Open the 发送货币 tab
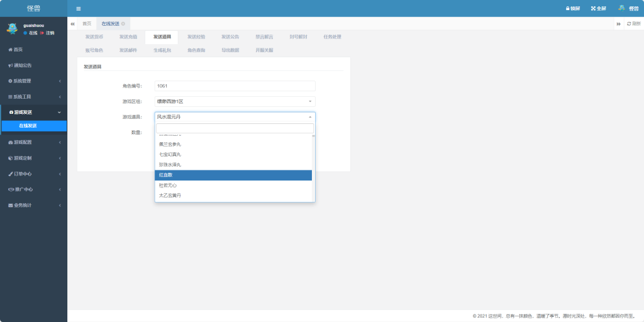Image resolution: width=644 pixels, height=322 pixels. (x=94, y=37)
